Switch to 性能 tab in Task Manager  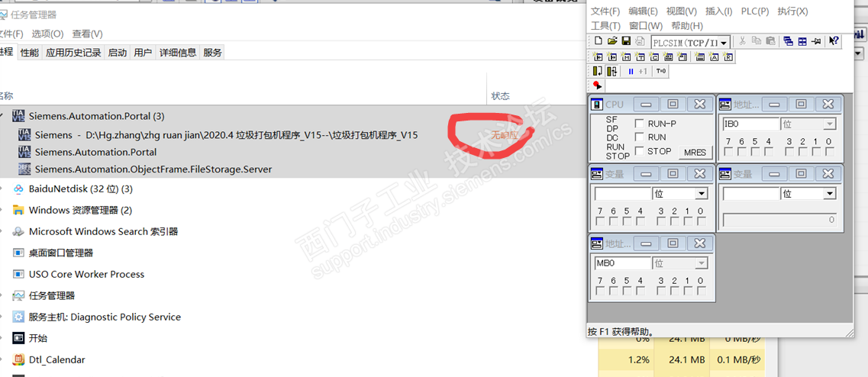click(x=29, y=53)
